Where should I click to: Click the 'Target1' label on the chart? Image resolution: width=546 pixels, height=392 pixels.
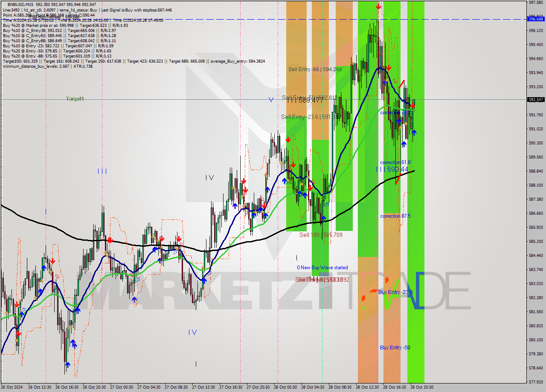click(75, 99)
